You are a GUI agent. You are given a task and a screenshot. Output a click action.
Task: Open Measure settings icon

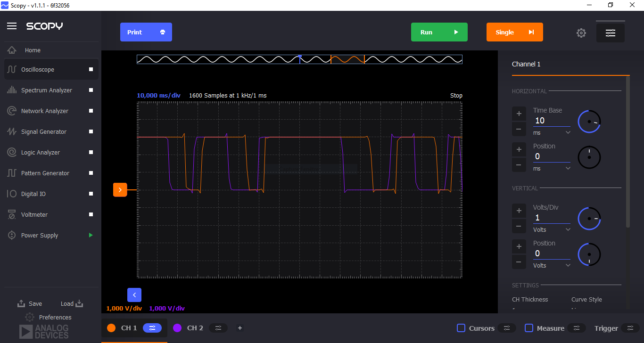tap(577, 328)
